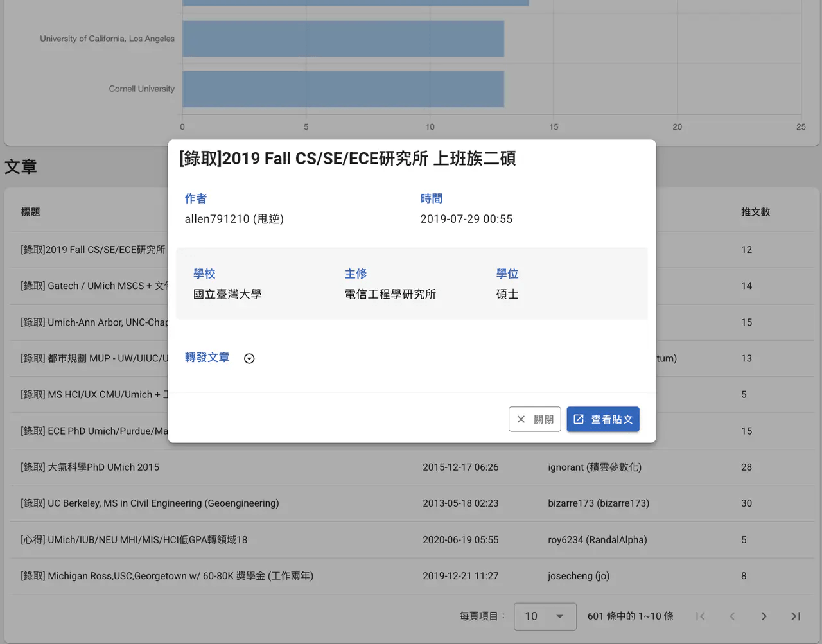This screenshot has height=644, width=822.
Task: Click the UCLA bar in the chart
Action: (x=343, y=39)
